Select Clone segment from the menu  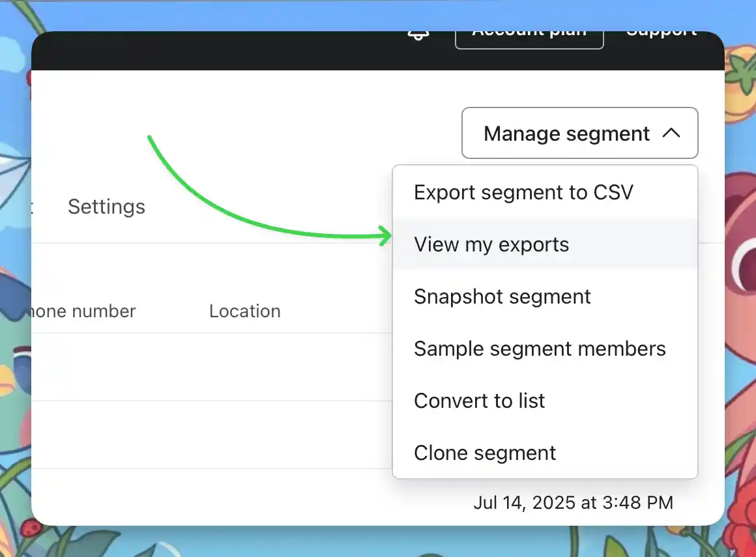point(484,452)
